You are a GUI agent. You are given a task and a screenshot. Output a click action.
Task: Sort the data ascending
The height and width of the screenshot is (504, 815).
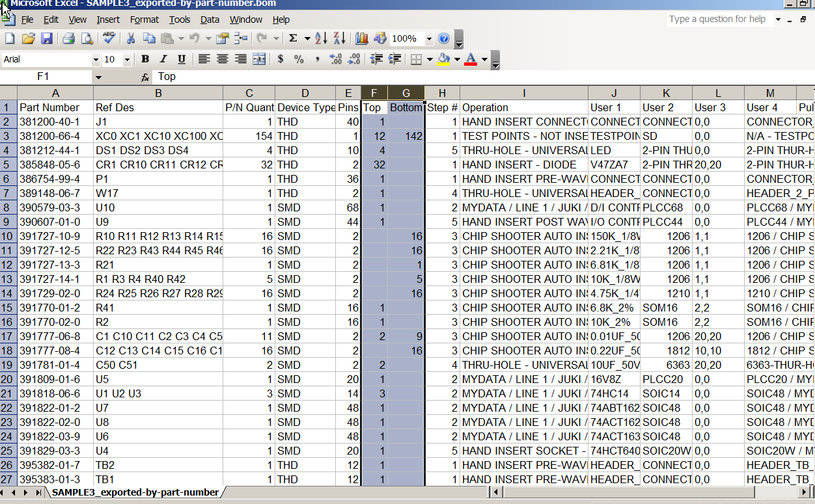[x=320, y=38]
